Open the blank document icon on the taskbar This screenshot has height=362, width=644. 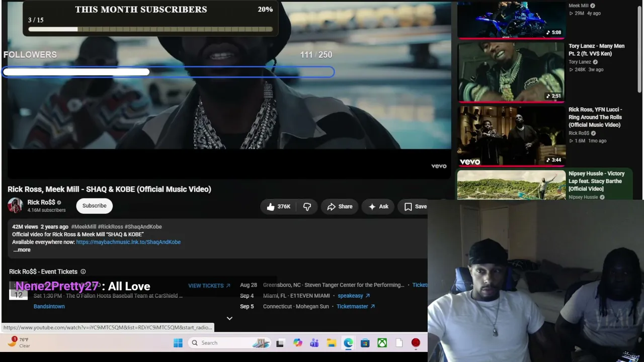(x=399, y=343)
